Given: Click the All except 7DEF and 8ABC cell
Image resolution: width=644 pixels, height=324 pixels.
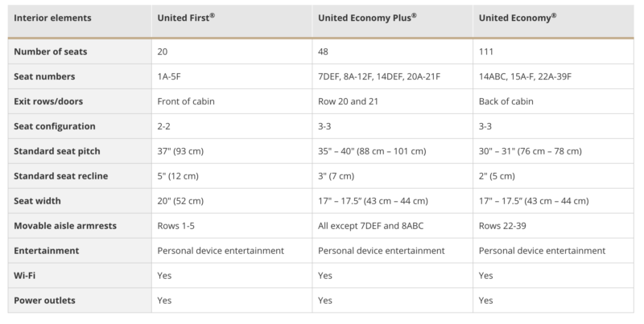Looking at the screenshot, I should pos(370,226).
